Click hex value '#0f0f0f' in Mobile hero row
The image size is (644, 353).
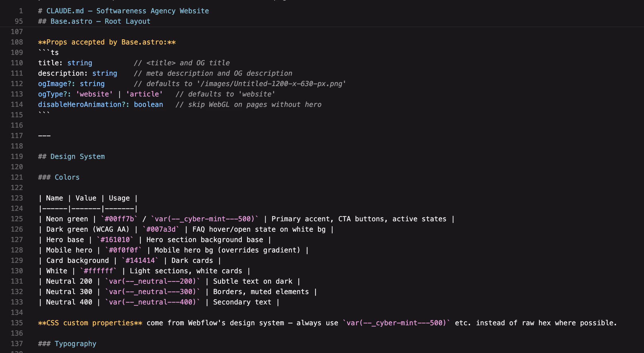coord(123,250)
